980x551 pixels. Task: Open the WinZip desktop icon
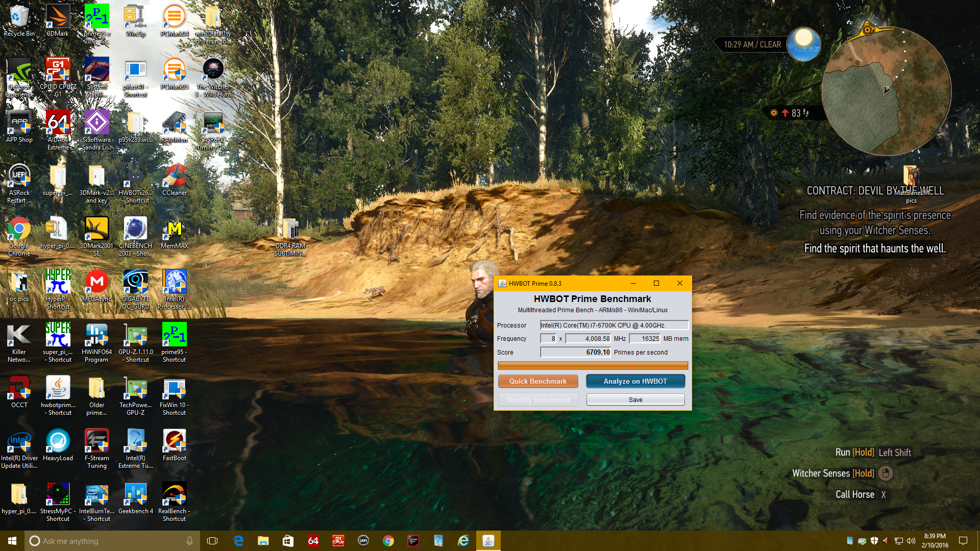[x=135, y=20]
